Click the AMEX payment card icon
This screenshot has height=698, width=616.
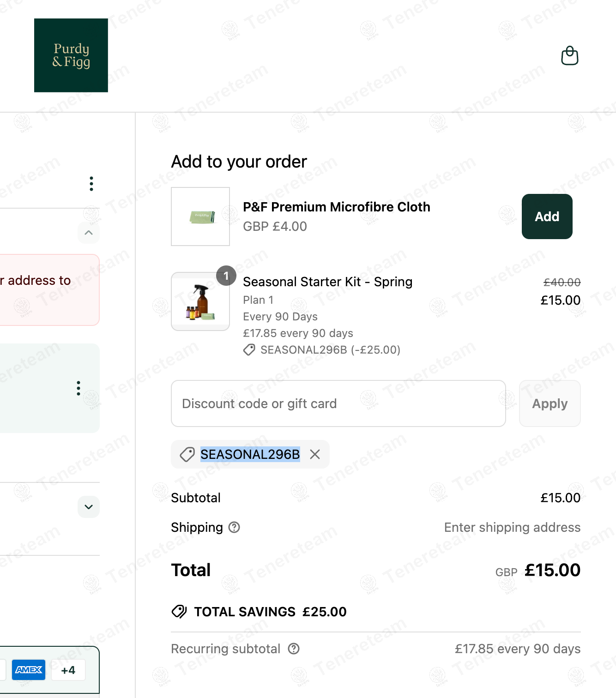point(29,670)
